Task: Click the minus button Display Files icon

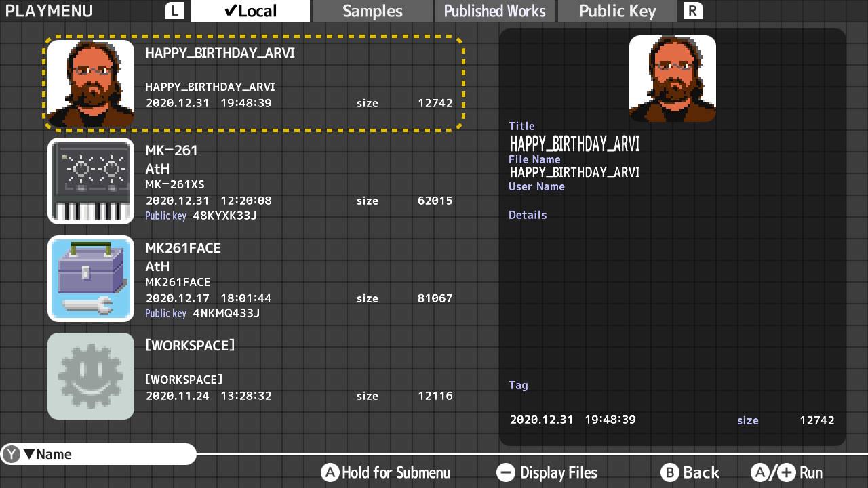Action: 506,472
